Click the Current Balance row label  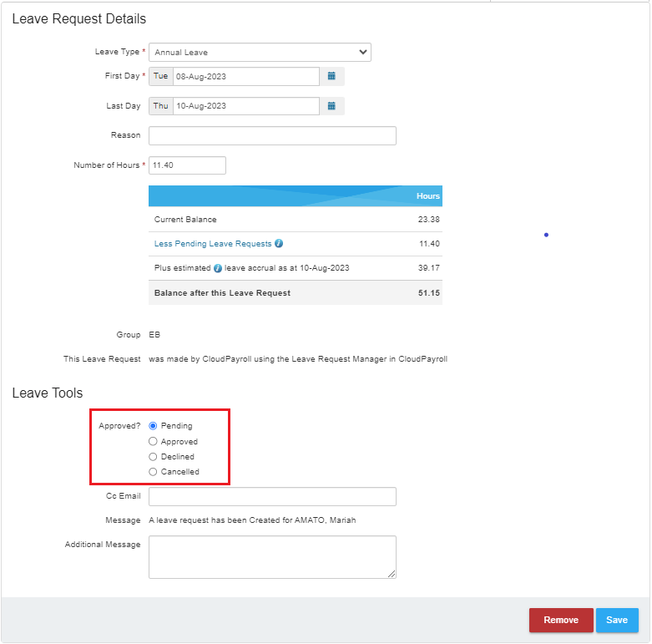tap(185, 220)
